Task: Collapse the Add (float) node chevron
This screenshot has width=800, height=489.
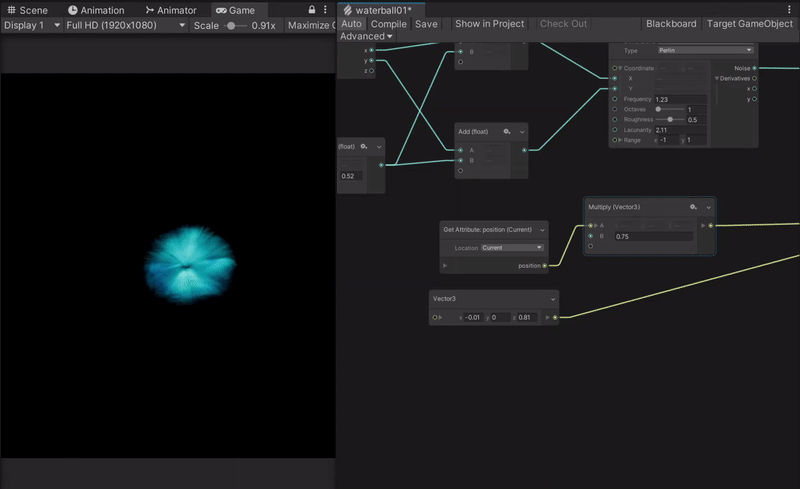Action: tap(522, 132)
